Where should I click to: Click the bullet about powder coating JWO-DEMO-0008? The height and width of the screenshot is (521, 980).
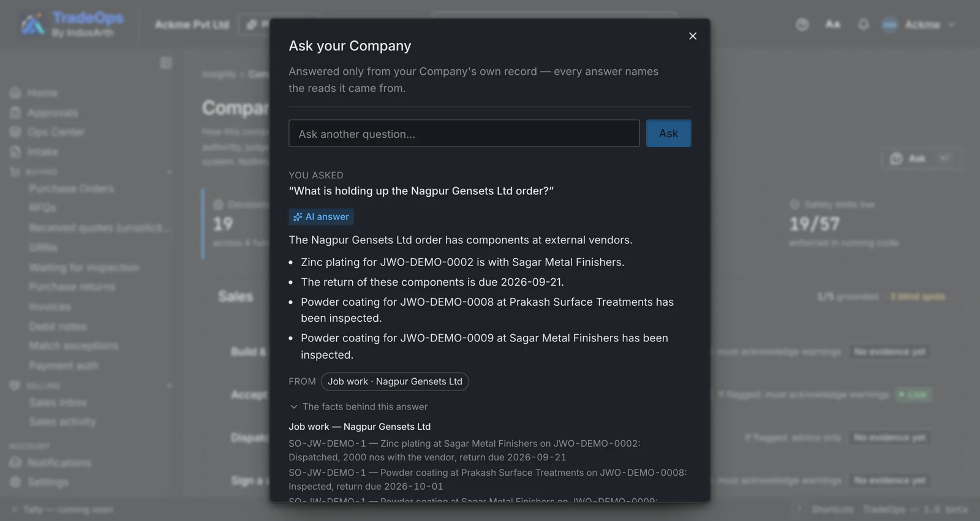click(488, 310)
